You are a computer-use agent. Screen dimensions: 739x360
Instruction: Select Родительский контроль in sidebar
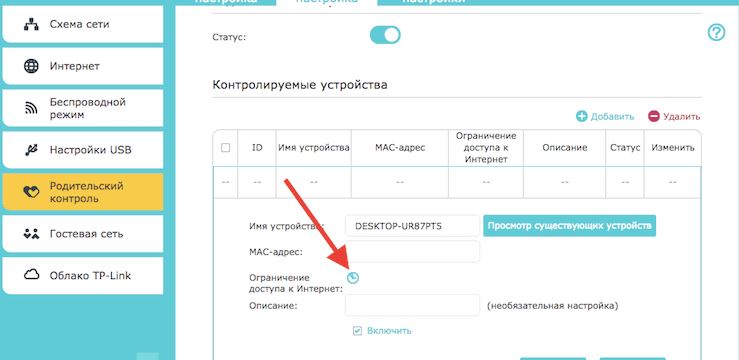pos(83,192)
